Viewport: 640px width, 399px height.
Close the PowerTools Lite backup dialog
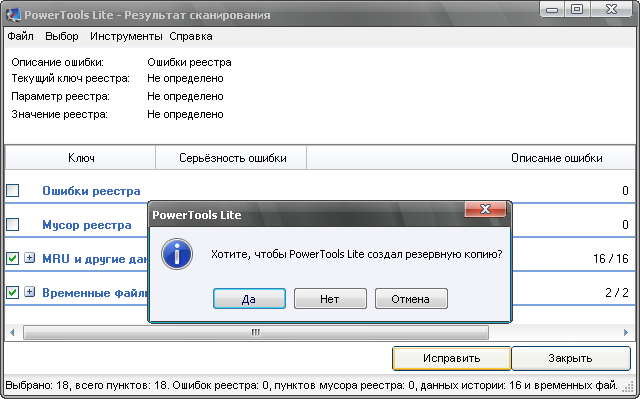click(485, 209)
